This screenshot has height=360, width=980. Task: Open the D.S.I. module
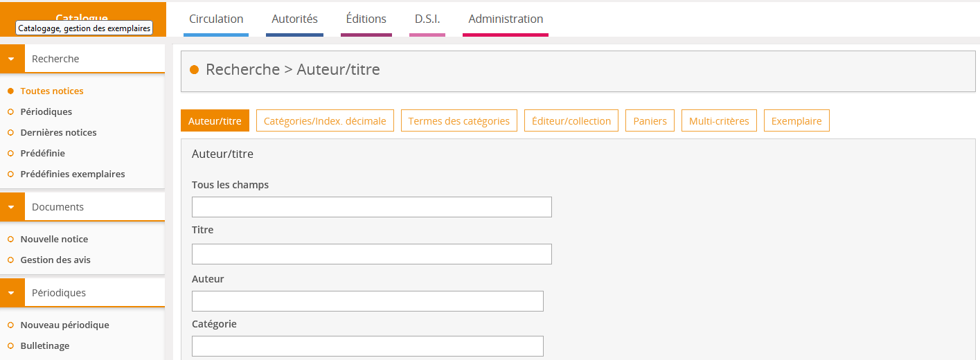[x=427, y=19]
